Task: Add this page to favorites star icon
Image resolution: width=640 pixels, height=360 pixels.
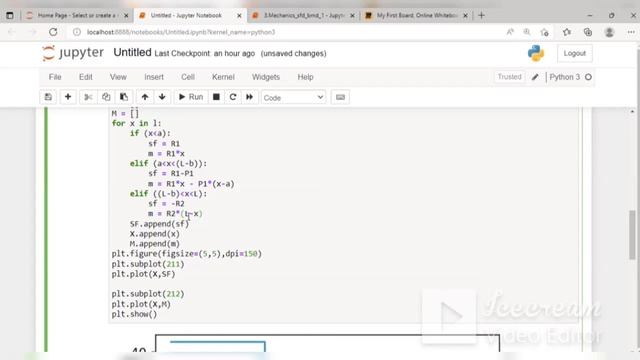Action: [x=544, y=32]
